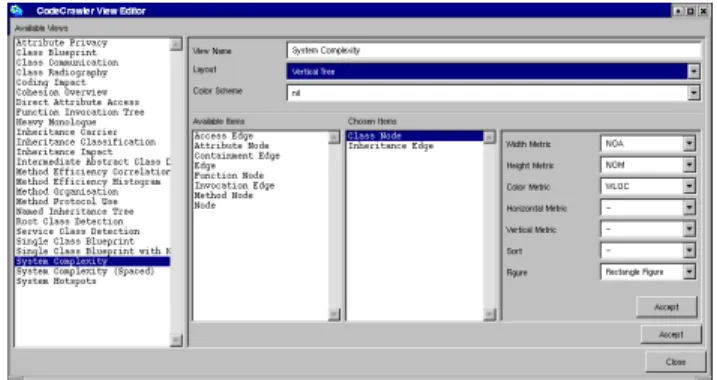Select Function Node in Available Items
717x380 pixels.
(x=229, y=176)
